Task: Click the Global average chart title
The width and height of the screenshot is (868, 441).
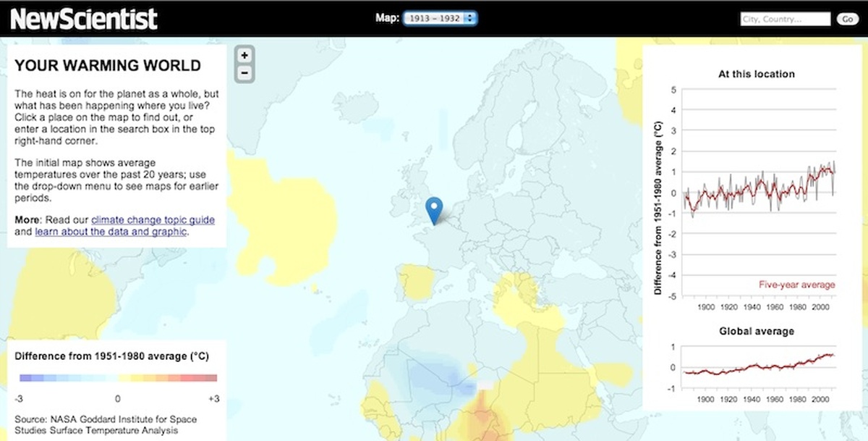Action: pos(757,331)
